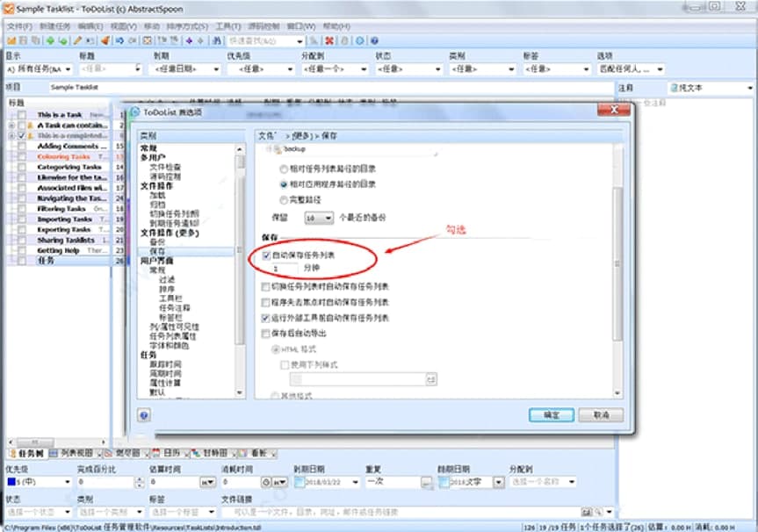Open the quick find combo box in toolbar

click(x=266, y=41)
